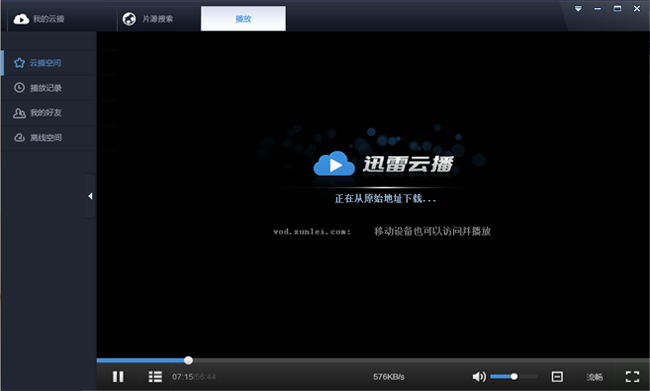Click the cloud icon beside 离线空间
The image size is (650, 391).
(x=19, y=138)
